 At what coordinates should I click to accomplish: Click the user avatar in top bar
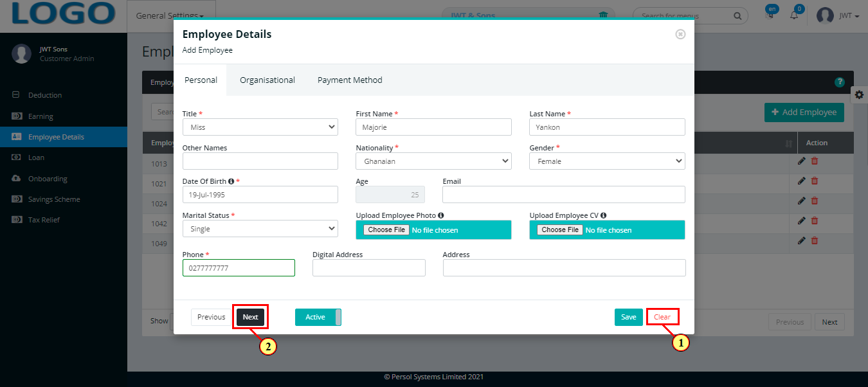pyautogui.click(x=825, y=15)
